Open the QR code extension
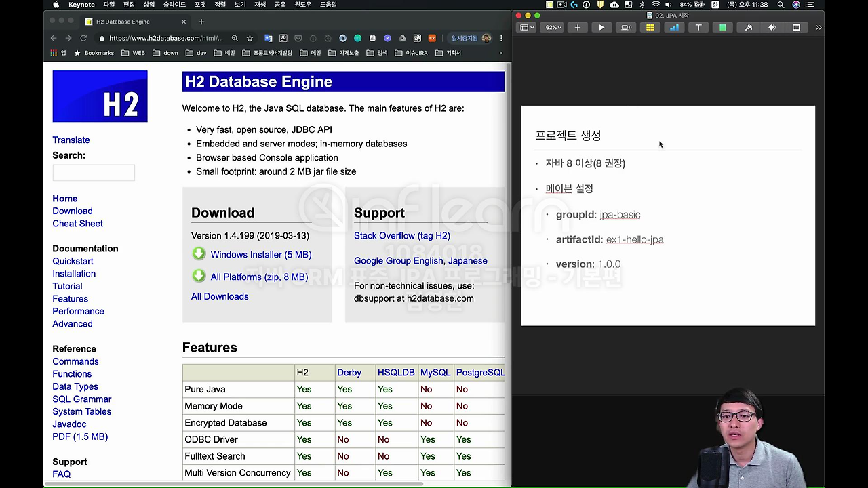The height and width of the screenshot is (488, 868). (x=417, y=38)
